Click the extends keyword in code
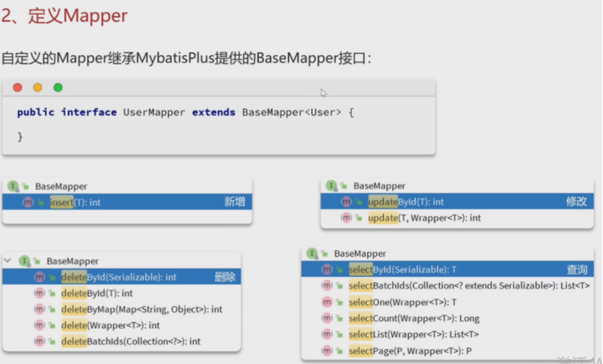The height and width of the screenshot is (364, 603). [214, 112]
